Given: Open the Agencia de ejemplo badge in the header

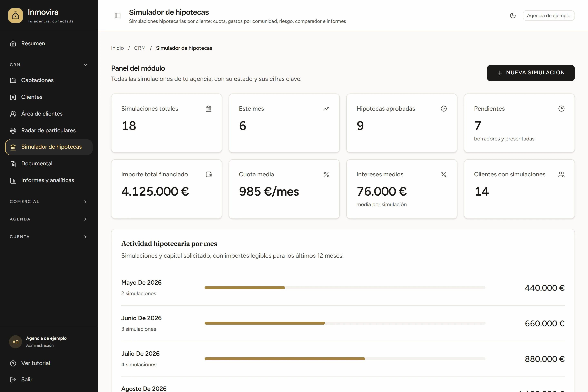Looking at the screenshot, I should coord(549,16).
